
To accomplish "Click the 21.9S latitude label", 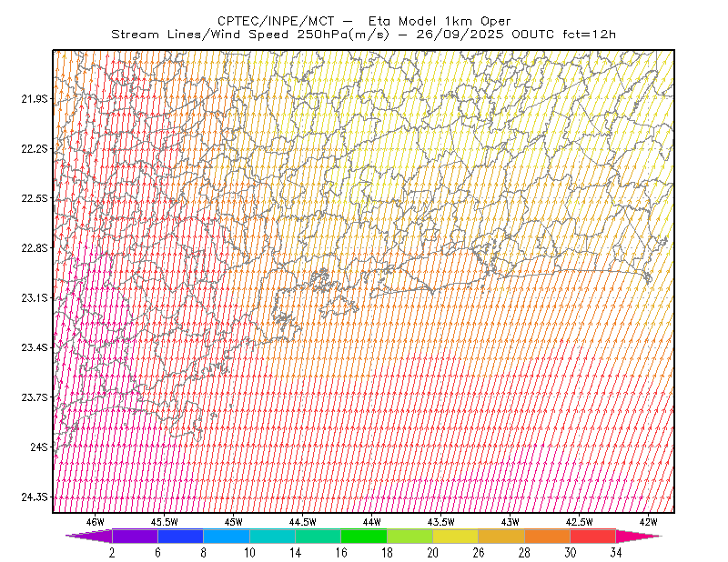I will [35, 98].
